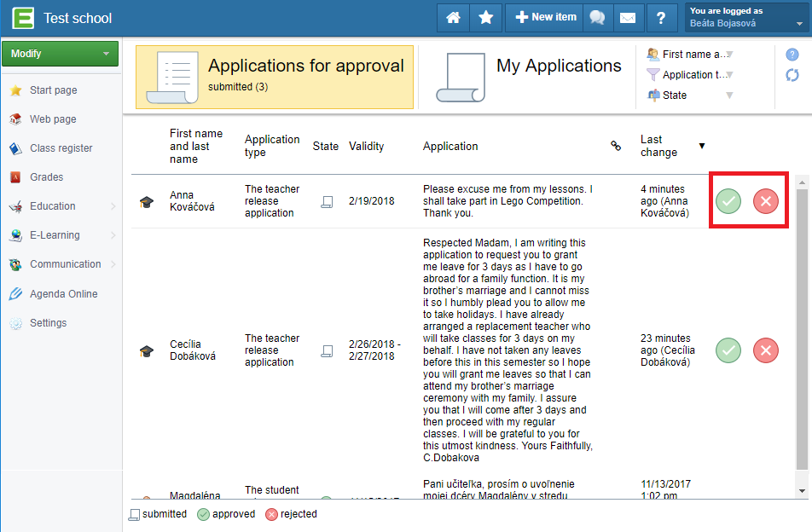Screen dimensions: 812x532
Task: Expand the Education submenu arrow
Action: (x=113, y=206)
